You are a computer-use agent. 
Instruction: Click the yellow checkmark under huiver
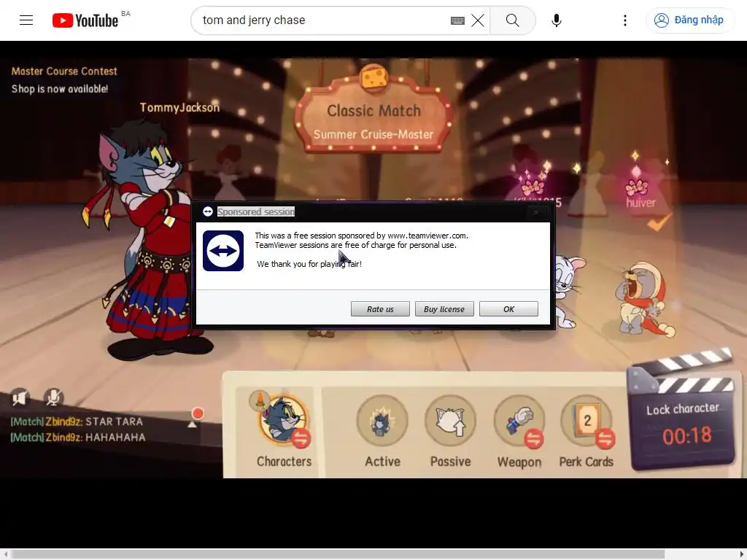coord(659,222)
